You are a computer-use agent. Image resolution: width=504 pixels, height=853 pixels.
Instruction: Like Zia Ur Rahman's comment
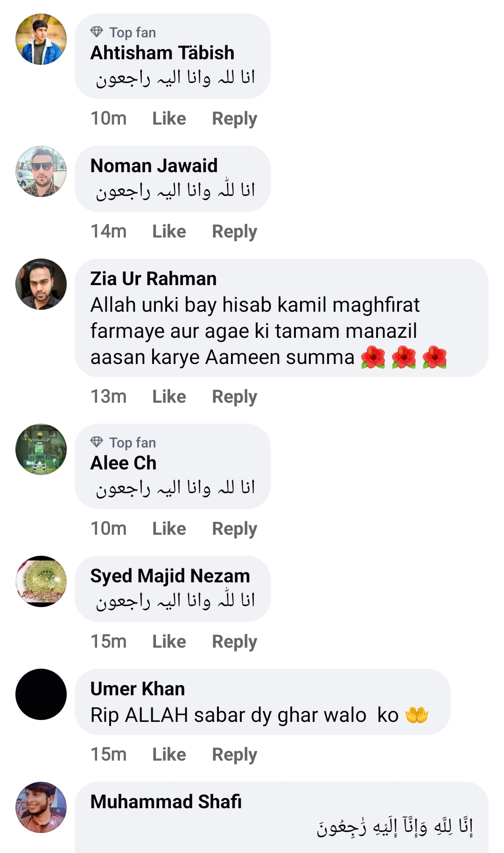point(169,397)
